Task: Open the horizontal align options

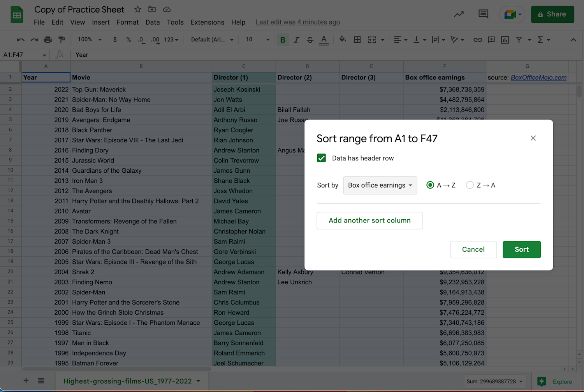Action: (x=400, y=40)
